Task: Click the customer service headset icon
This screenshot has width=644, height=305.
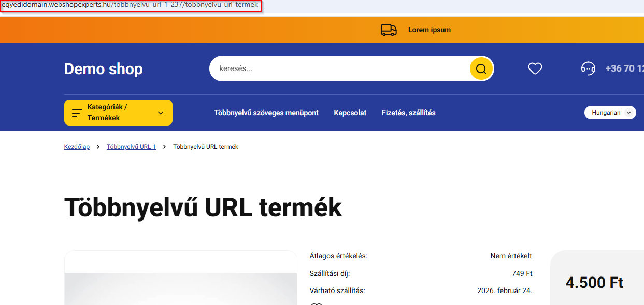Action: pyautogui.click(x=588, y=68)
